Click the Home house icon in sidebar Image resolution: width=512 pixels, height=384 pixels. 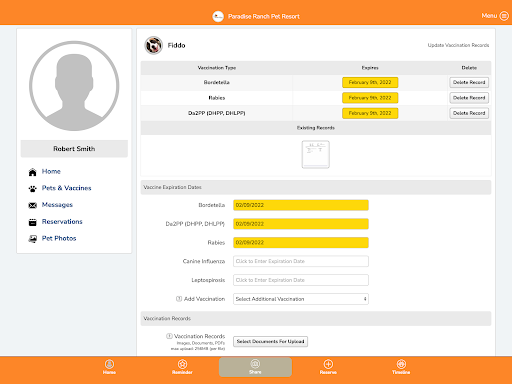32,172
